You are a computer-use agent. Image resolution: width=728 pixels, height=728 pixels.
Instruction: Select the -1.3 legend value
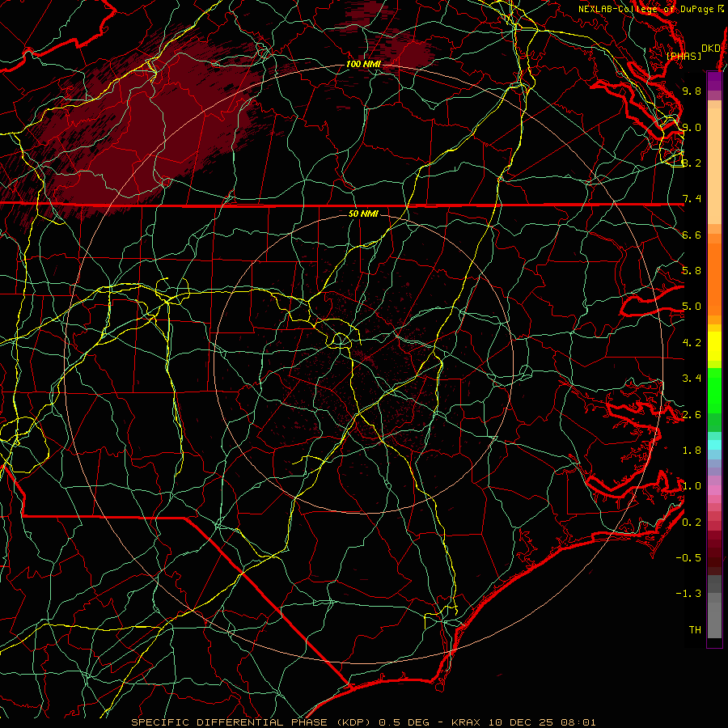pos(688,594)
